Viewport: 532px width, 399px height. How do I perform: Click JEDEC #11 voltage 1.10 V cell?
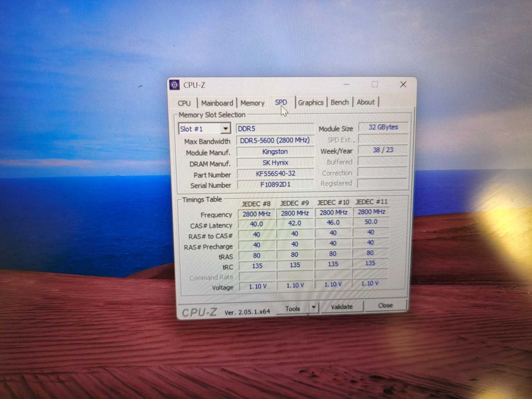[370, 283]
